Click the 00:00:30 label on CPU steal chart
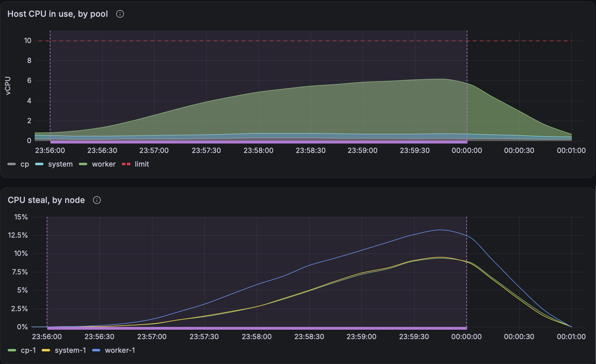 519,337
